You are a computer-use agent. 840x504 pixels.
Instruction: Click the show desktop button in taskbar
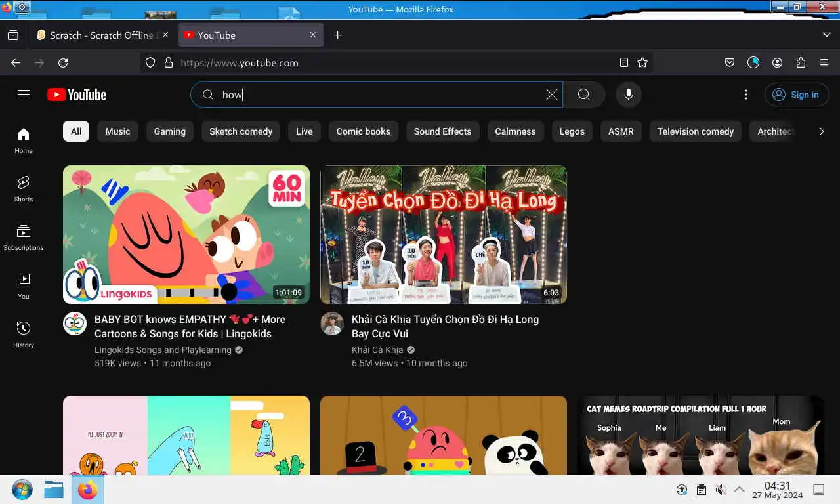[x=819, y=490]
